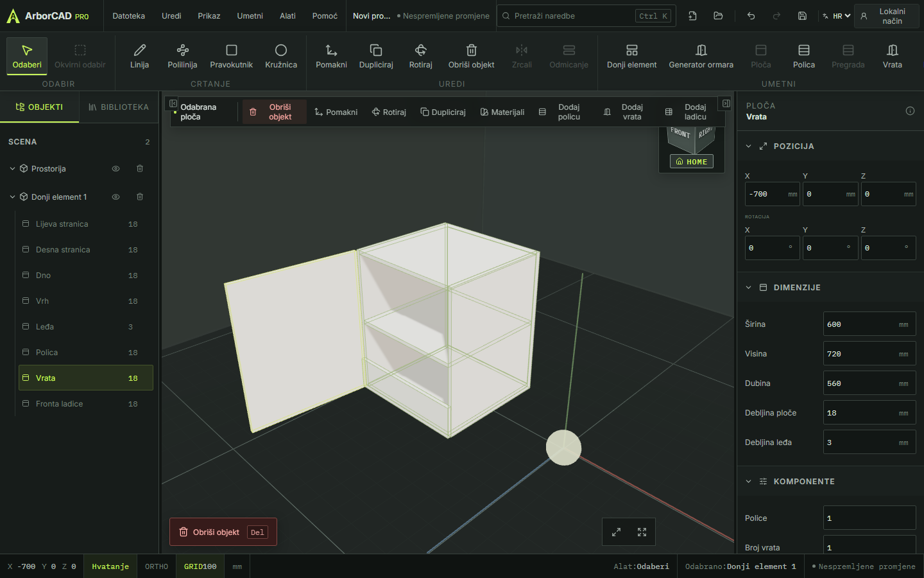Switch to the OBJEKTI tab

[x=39, y=107]
